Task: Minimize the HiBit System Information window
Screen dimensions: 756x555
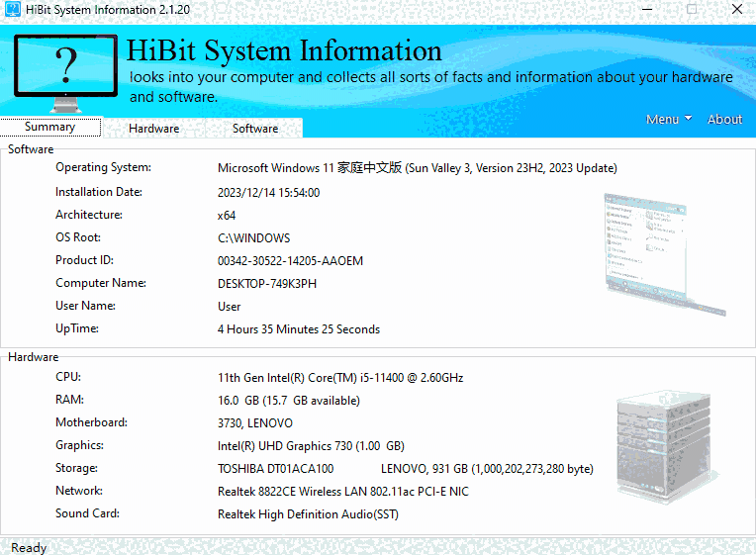Action: coord(647,9)
